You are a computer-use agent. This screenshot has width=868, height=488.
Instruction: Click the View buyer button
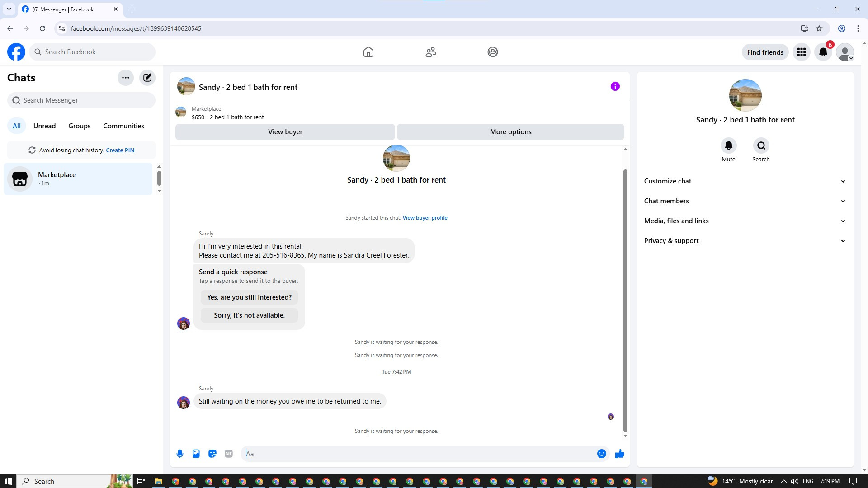(285, 132)
